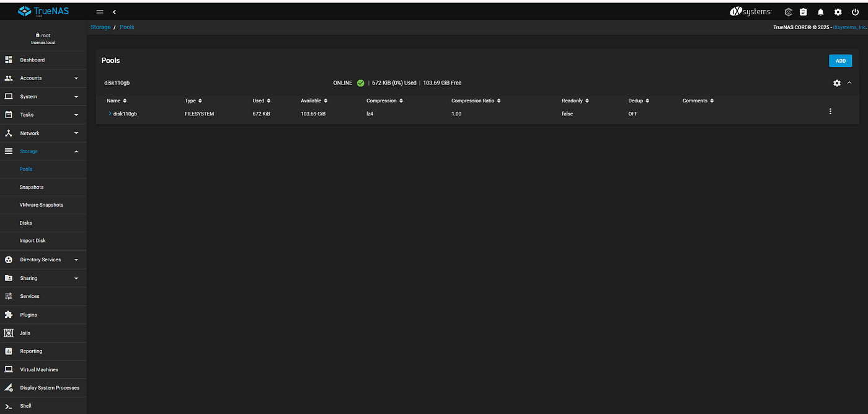Click the TrueNAS logo
Viewport: 868px width, 414px height.
pos(43,11)
